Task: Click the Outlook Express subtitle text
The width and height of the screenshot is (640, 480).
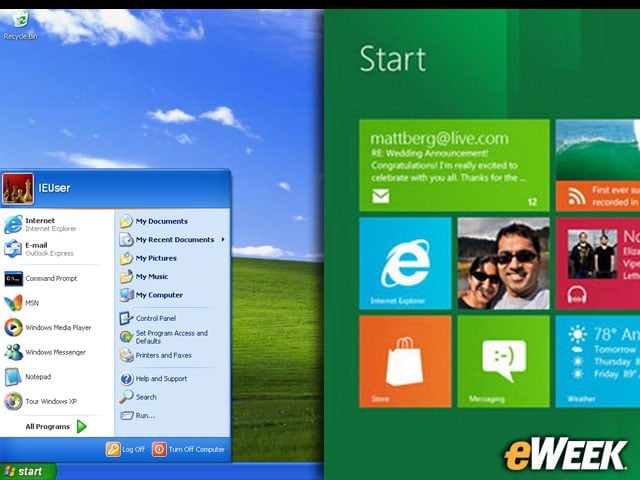Action: click(49, 253)
